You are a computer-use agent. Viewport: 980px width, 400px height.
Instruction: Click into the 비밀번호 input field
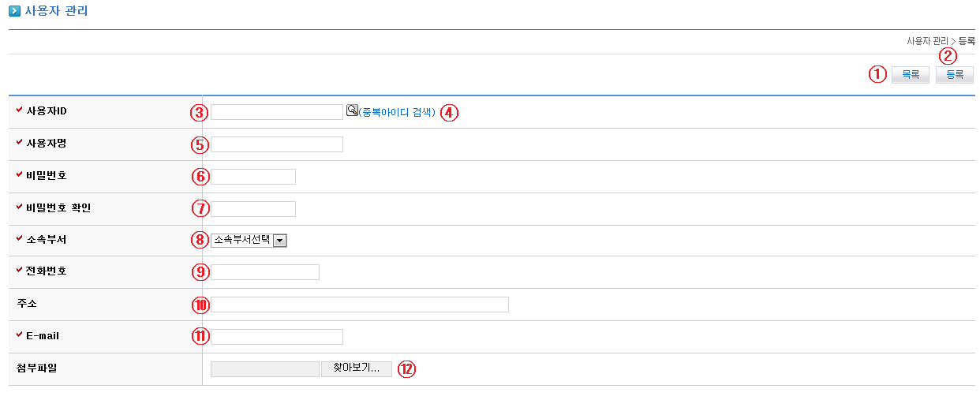click(252, 176)
